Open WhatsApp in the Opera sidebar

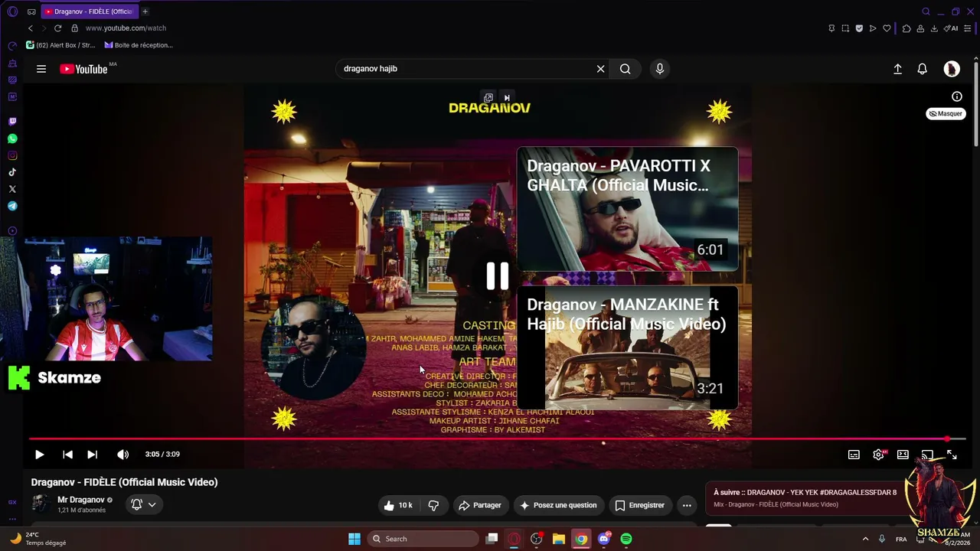12,139
